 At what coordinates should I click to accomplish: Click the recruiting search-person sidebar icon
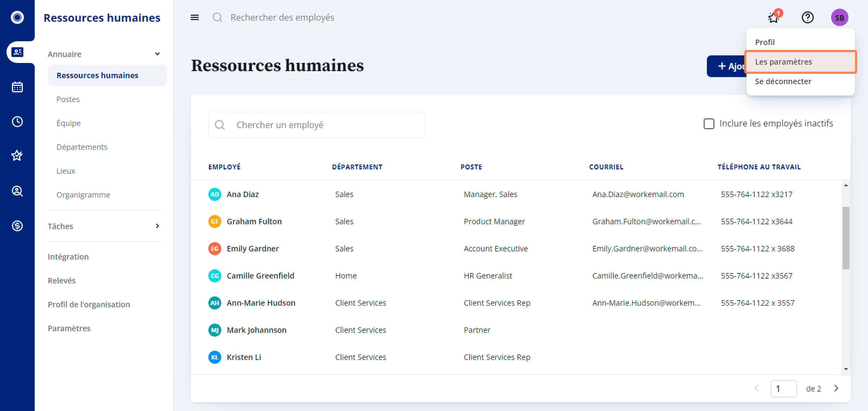[x=17, y=191]
